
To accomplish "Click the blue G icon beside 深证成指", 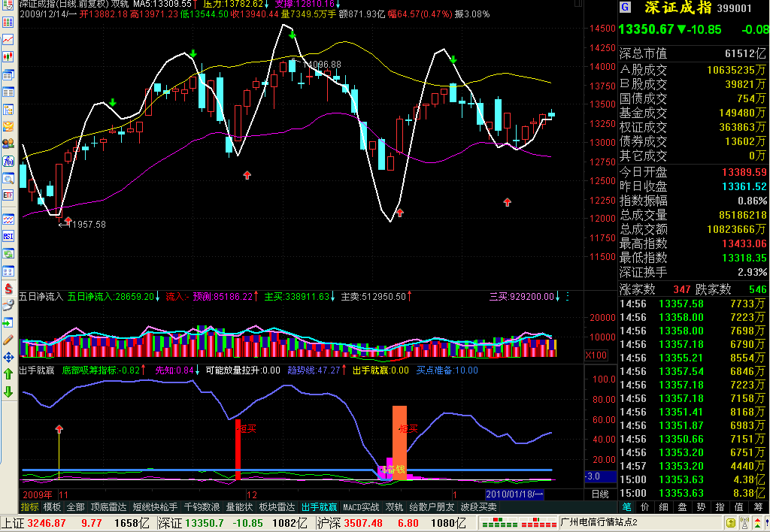I will pyautogui.click(x=625, y=8).
